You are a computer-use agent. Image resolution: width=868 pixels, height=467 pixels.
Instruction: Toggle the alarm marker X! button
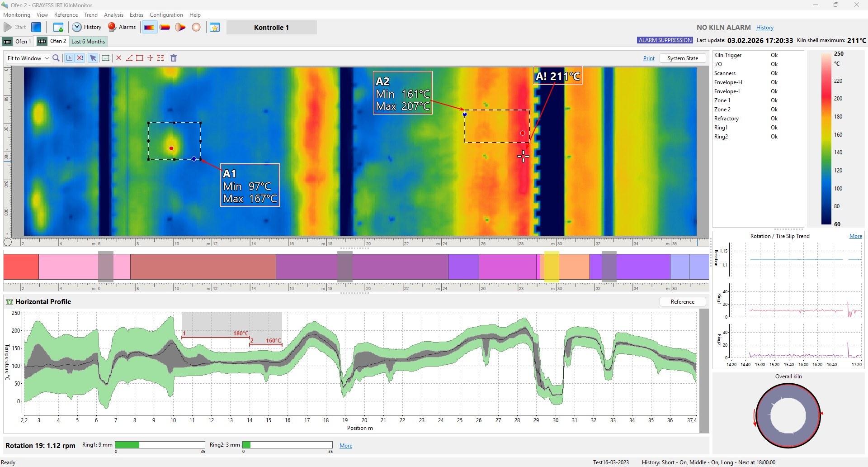pos(80,58)
